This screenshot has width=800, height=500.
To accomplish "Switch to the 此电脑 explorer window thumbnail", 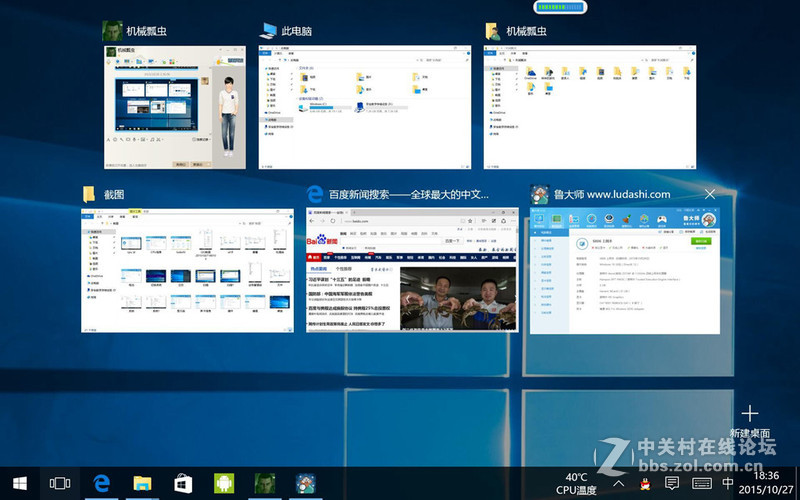I will click(x=365, y=107).
